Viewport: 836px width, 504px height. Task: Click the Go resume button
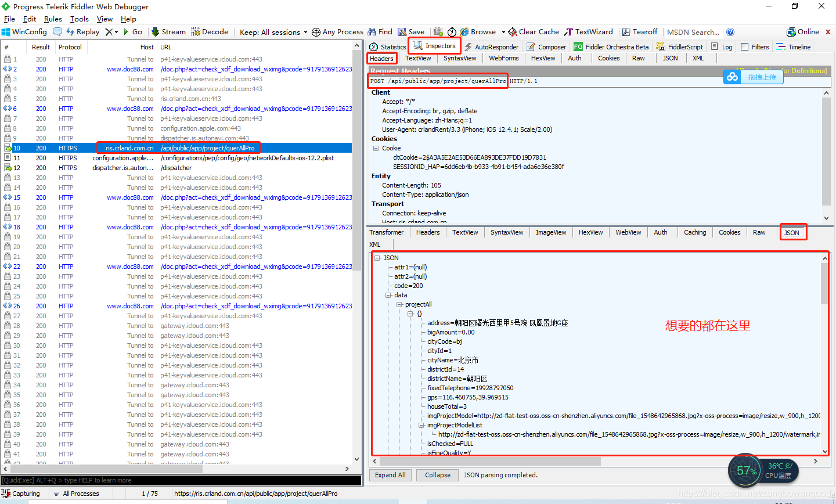133,32
